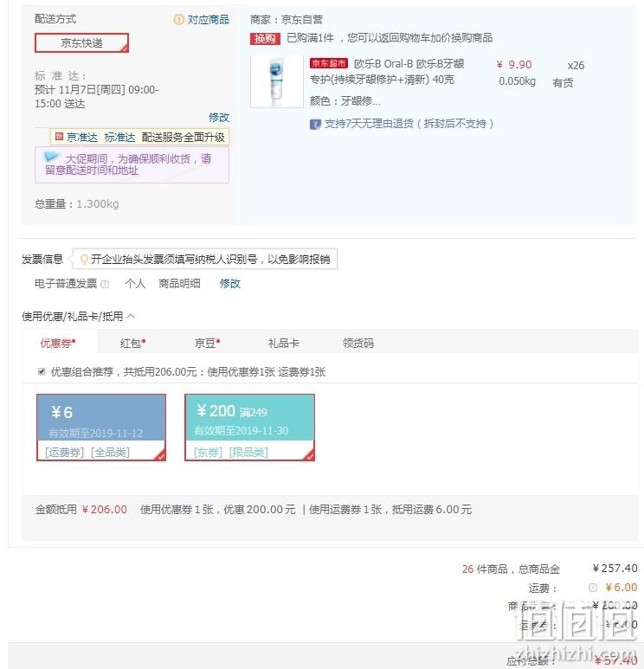Screen dimensions: 644x669
Task: Click the ¥9.90 item price
Action: (x=514, y=65)
